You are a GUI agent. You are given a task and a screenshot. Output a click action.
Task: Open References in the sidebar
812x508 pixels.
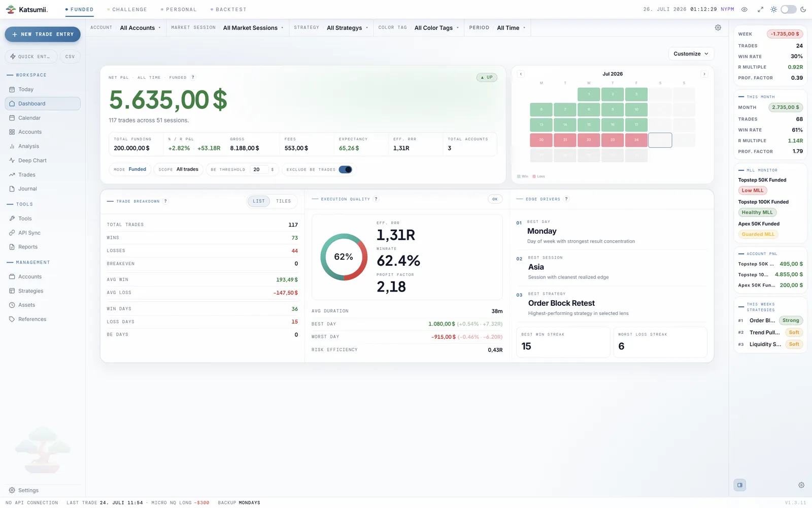[x=43, y=320]
